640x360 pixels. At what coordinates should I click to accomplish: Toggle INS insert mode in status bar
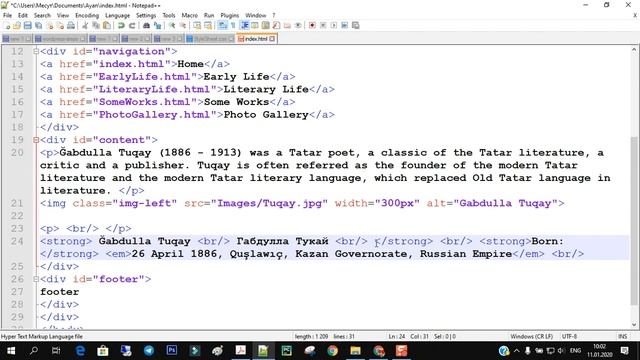pyautogui.click(x=622, y=337)
